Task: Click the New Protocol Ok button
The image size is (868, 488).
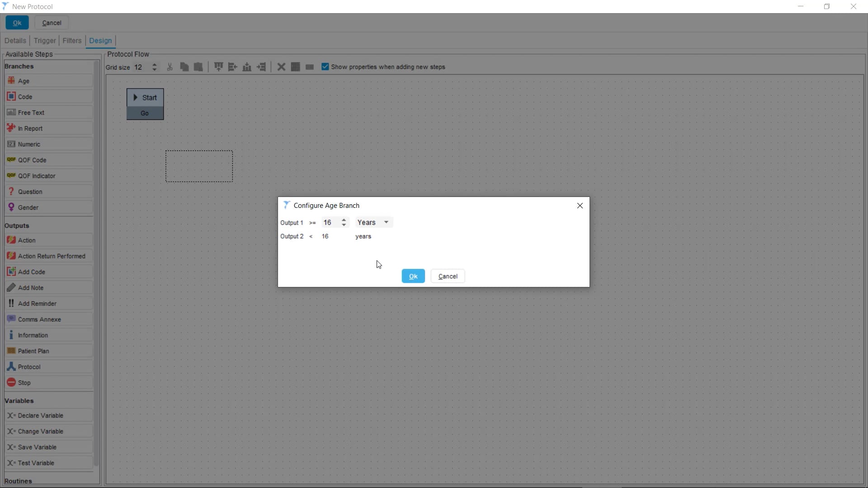Action: (x=17, y=23)
